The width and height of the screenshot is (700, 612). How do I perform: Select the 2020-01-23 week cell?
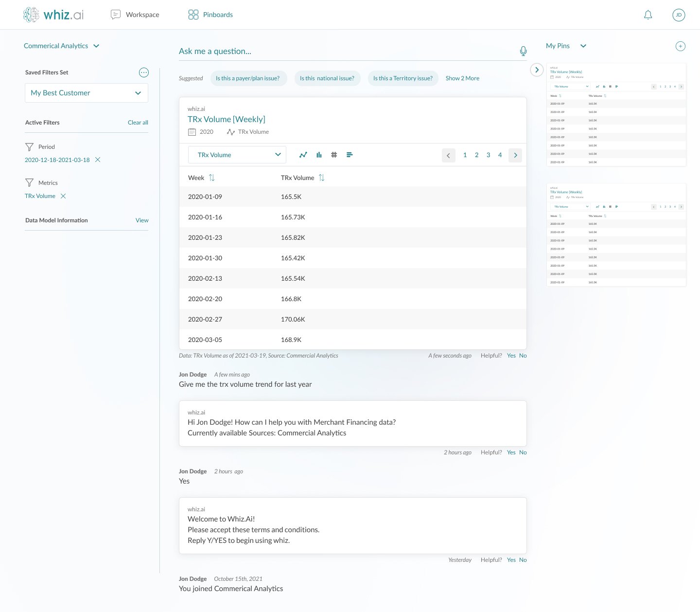(x=205, y=238)
